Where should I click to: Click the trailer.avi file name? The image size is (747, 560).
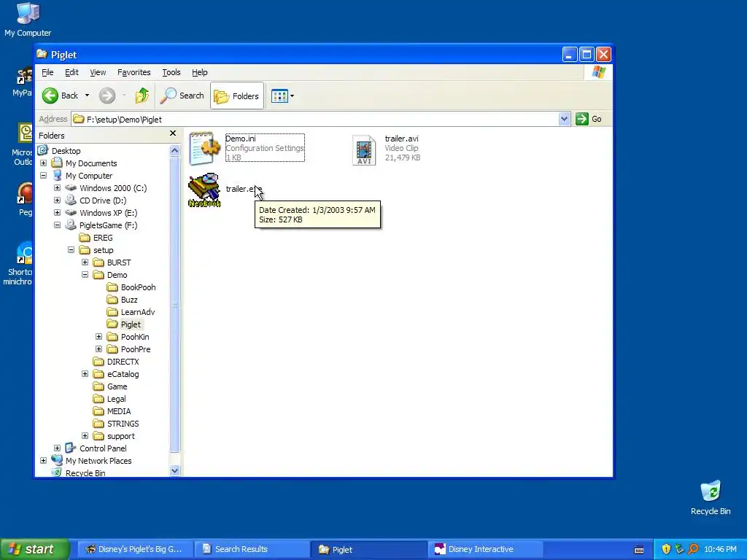(x=402, y=139)
